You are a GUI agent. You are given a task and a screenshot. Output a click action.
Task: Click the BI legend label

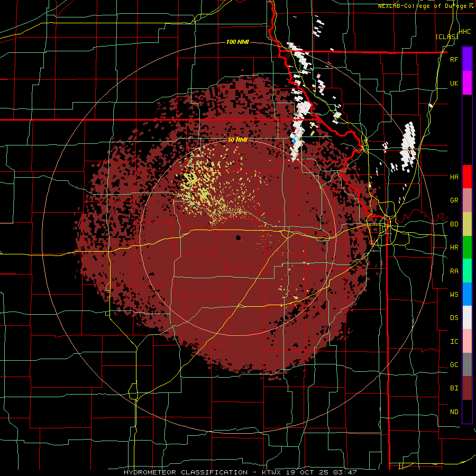click(x=454, y=388)
